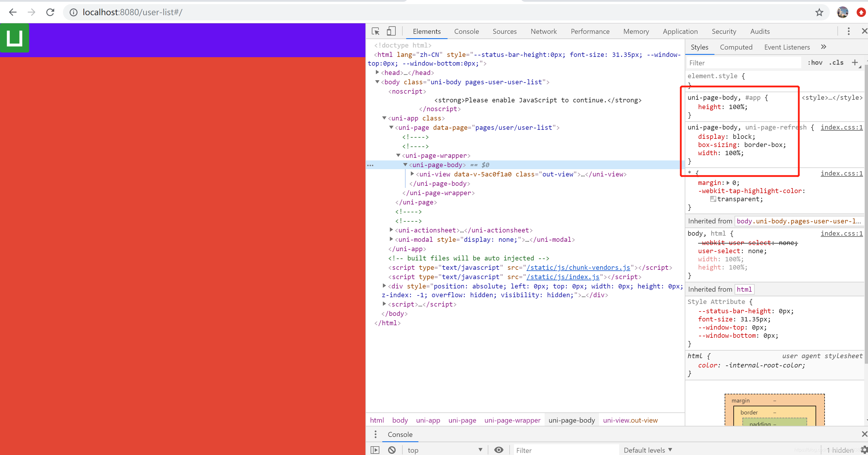Activate the inspect element picker
This screenshot has height=455, width=868.
click(375, 32)
